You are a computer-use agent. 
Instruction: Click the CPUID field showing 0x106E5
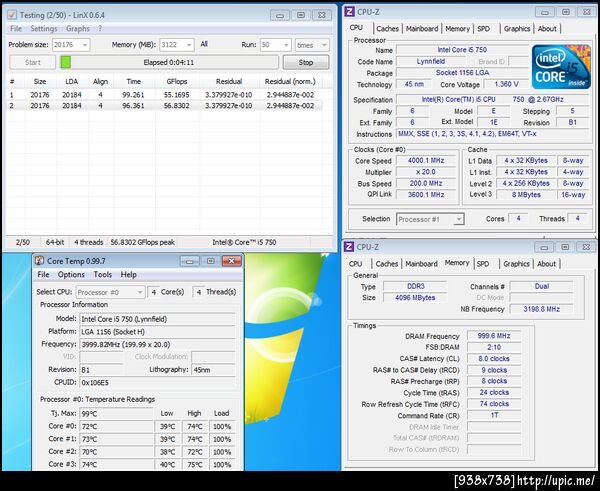pos(157,382)
